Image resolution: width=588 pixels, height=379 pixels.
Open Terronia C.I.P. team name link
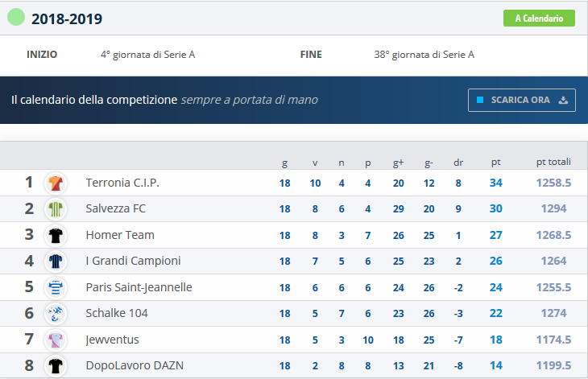(x=122, y=183)
